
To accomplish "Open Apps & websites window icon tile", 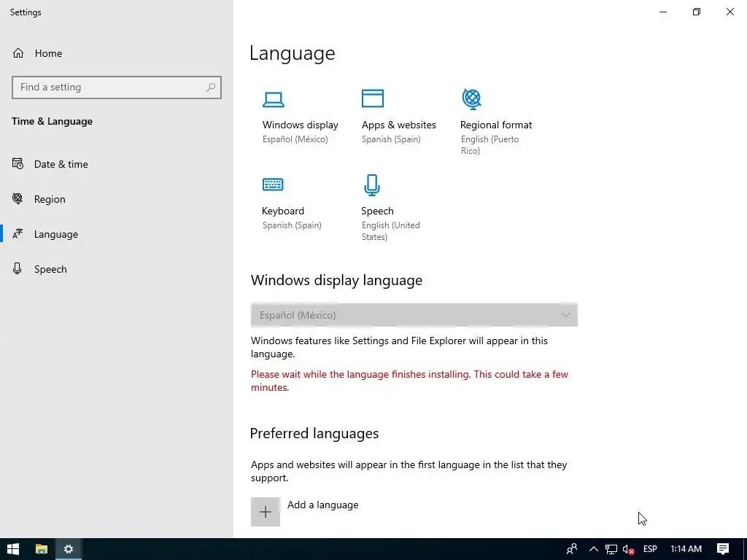I will [x=373, y=98].
